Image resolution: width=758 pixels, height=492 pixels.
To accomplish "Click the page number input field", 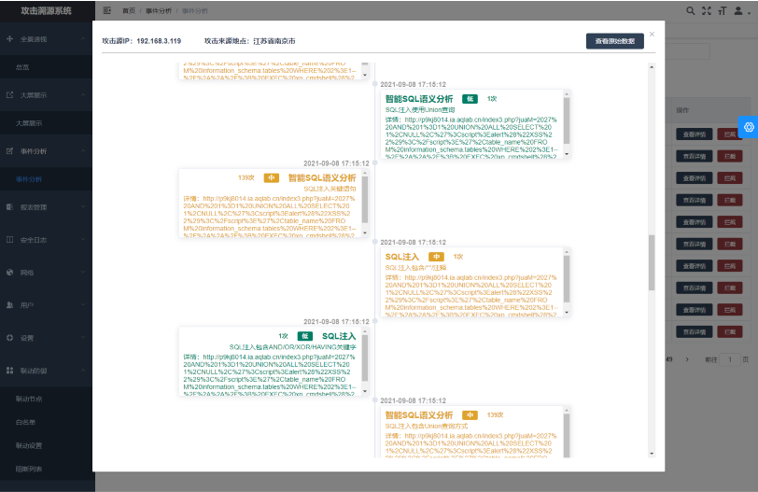I will (x=731, y=359).
